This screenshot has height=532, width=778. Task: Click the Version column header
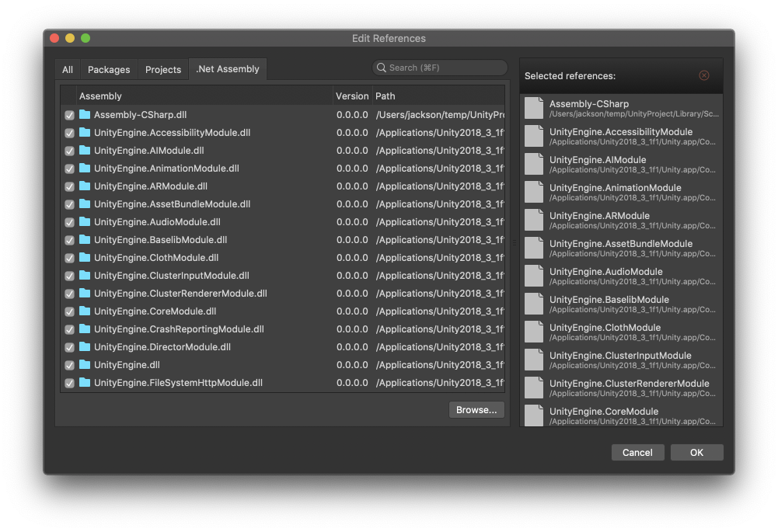click(x=352, y=96)
